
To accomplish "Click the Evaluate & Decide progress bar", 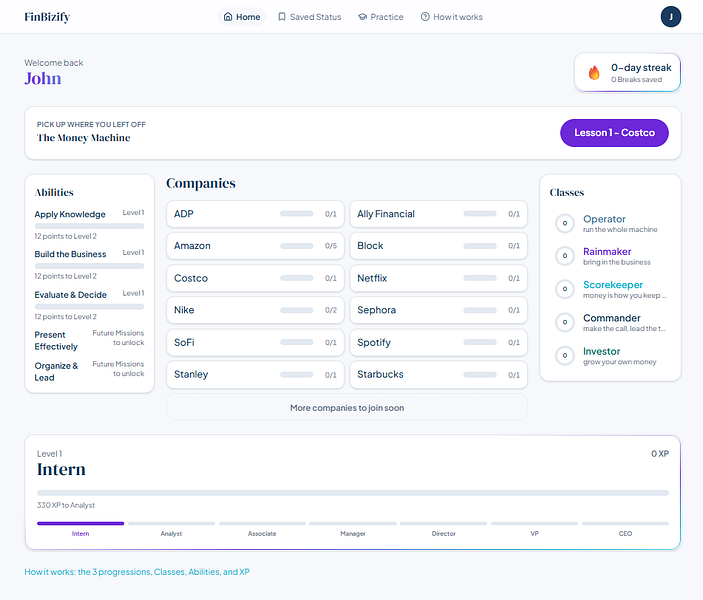I will (x=89, y=307).
